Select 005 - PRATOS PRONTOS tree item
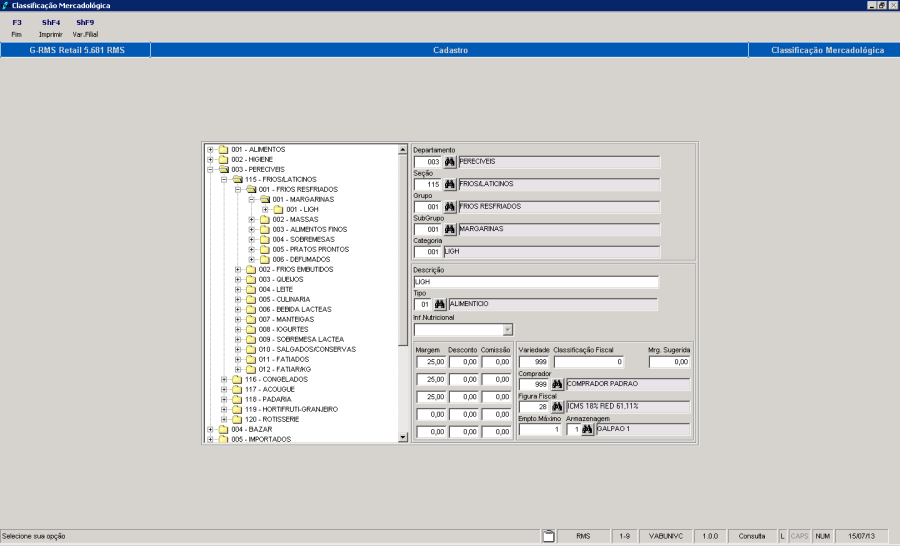Screen dimensions: 900x546 (311, 250)
